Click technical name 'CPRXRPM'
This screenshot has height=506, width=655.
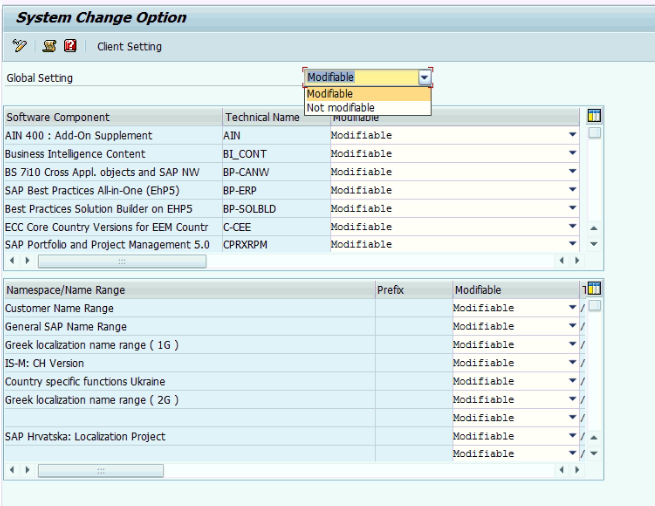tap(245, 245)
